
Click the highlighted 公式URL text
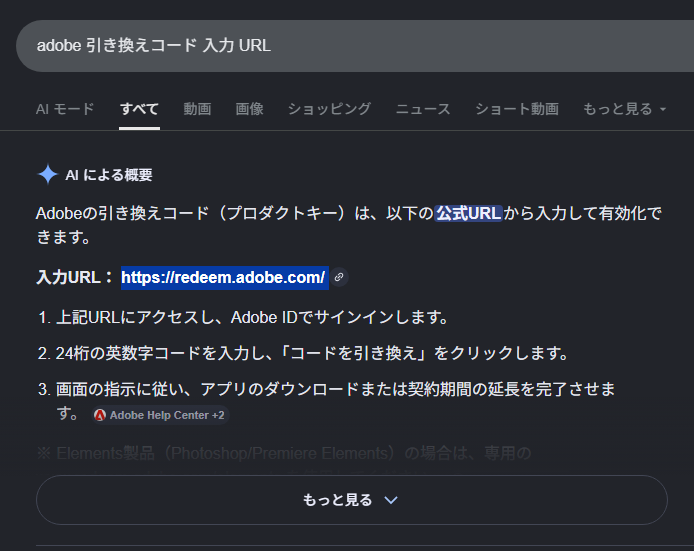pyautogui.click(x=468, y=213)
